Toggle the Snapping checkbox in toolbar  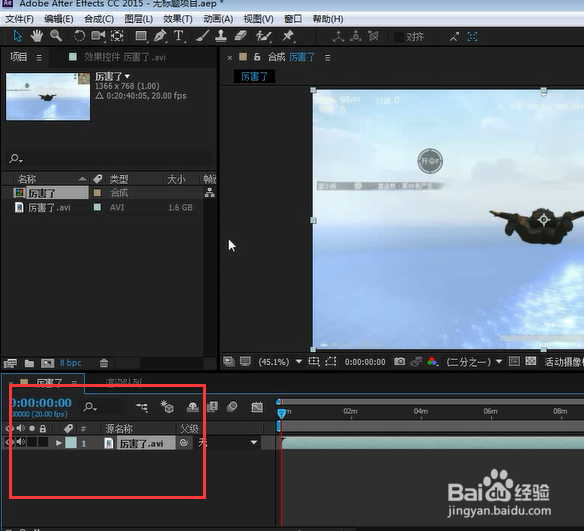click(399, 36)
